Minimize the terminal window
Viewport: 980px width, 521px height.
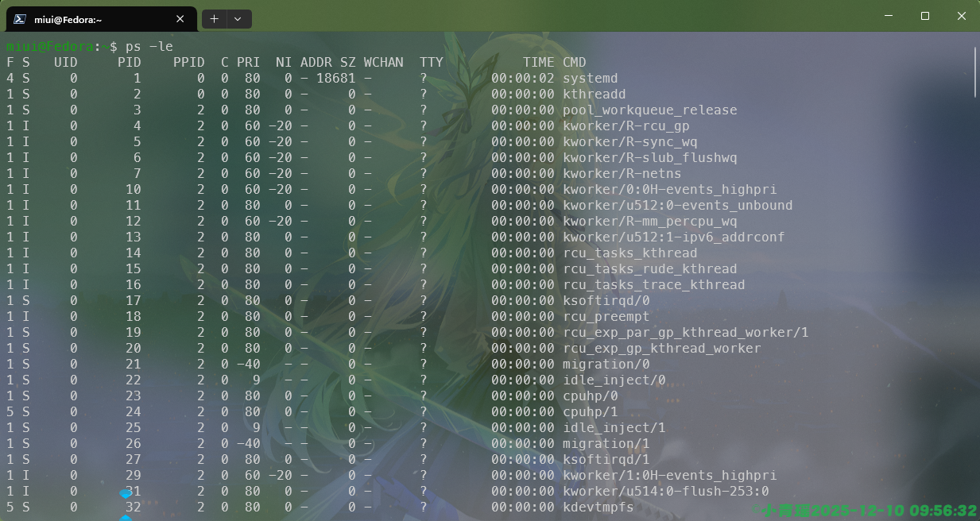[x=888, y=16]
